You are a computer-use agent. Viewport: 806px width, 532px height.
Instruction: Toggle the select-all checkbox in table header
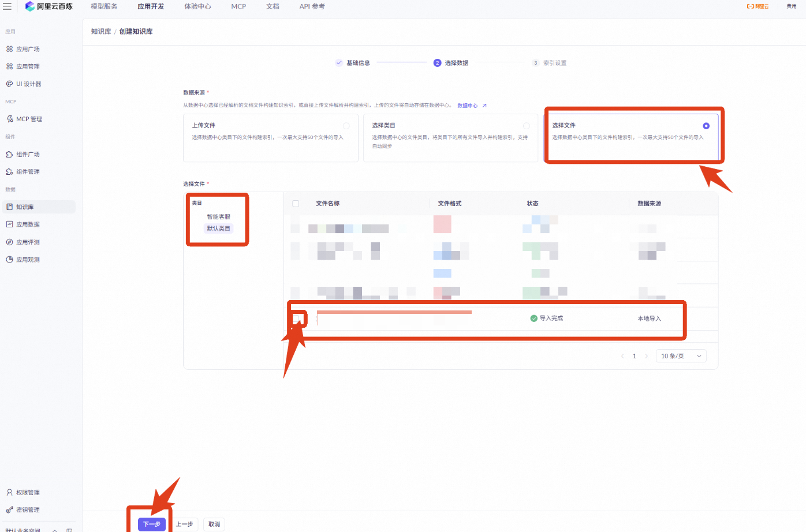(296, 204)
